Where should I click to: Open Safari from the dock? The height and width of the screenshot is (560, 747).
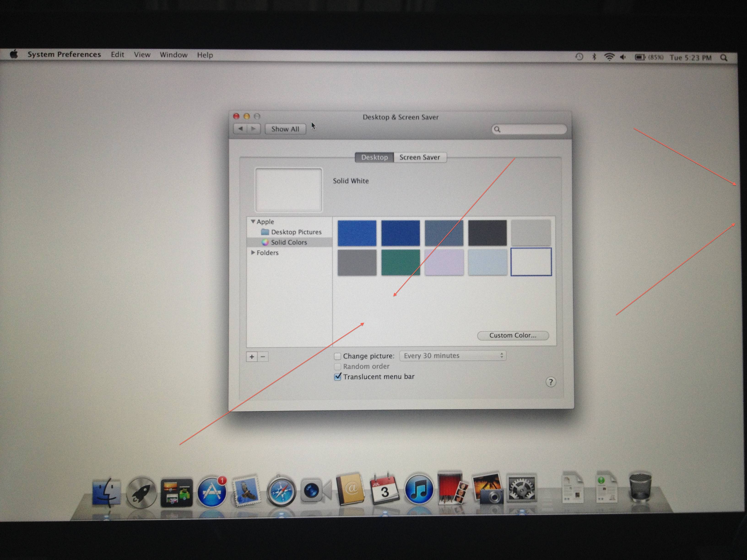281,491
